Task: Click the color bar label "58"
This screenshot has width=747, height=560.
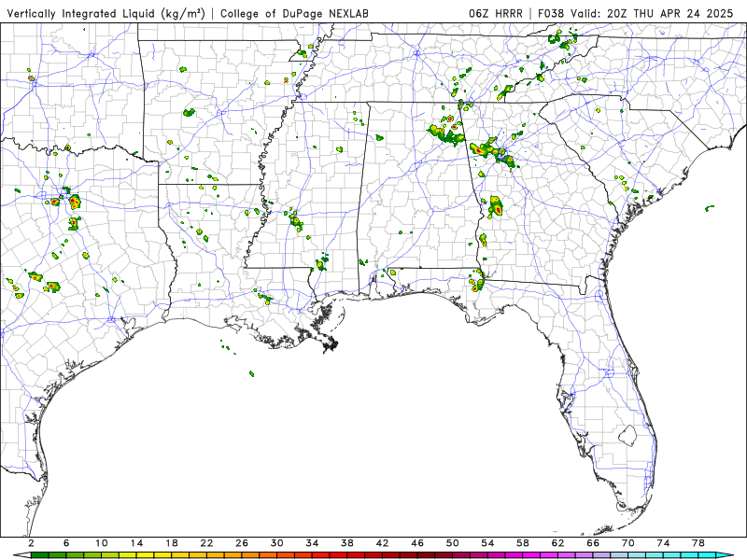Action: pos(523,543)
